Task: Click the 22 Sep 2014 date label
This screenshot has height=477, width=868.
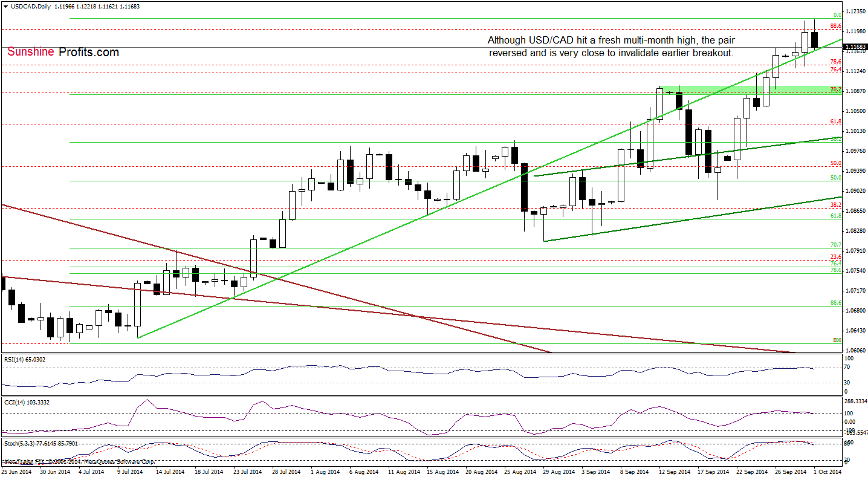Action: (x=751, y=472)
